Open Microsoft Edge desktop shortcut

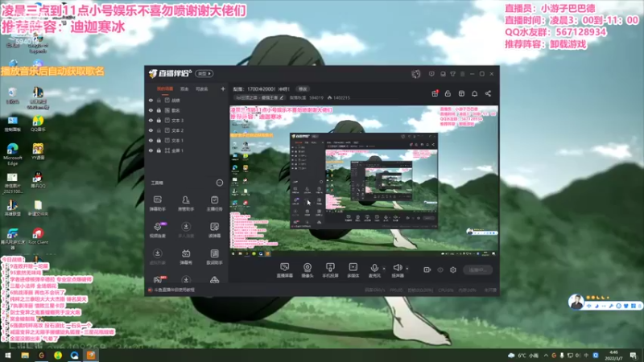click(13, 154)
